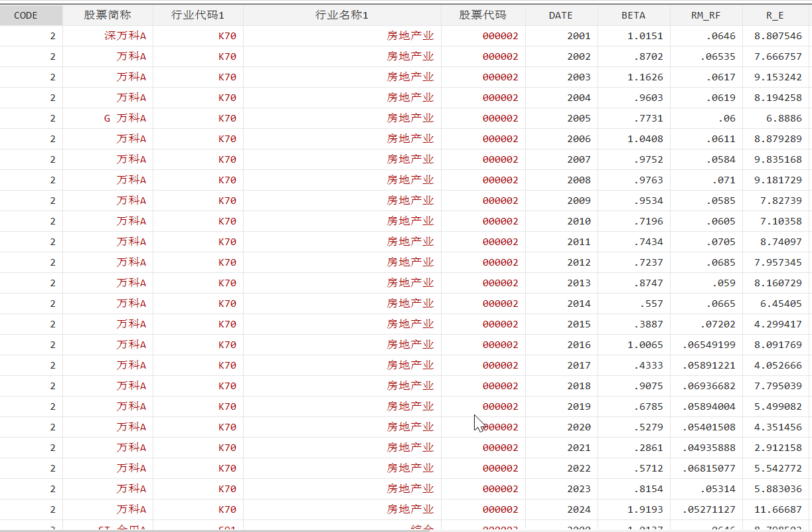Click 股票代码 cell 000002 in 2014 row
812x532 pixels.
(x=483, y=304)
